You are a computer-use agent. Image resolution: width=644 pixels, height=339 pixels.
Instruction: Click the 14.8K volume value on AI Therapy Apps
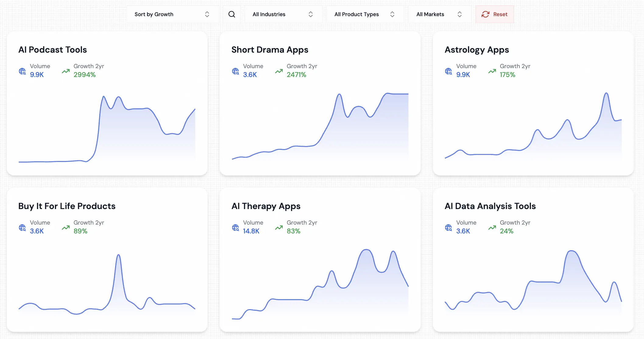coord(251,231)
